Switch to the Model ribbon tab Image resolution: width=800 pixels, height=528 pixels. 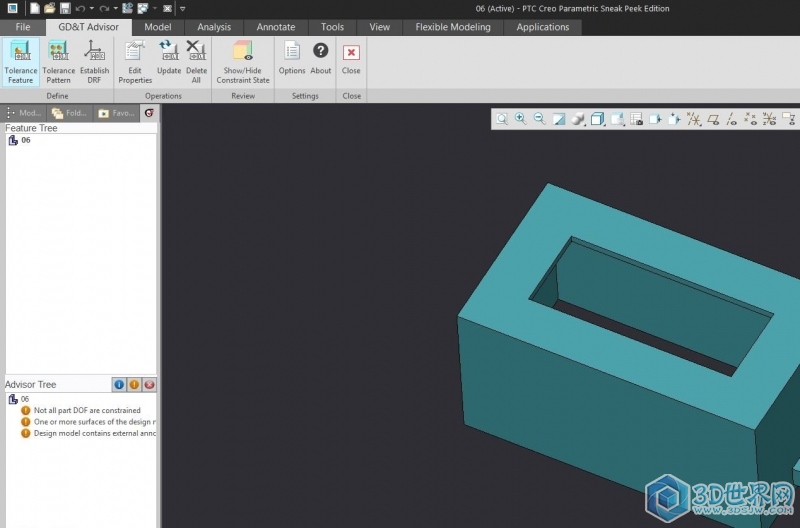pyautogui.click(x=158, y=27)
